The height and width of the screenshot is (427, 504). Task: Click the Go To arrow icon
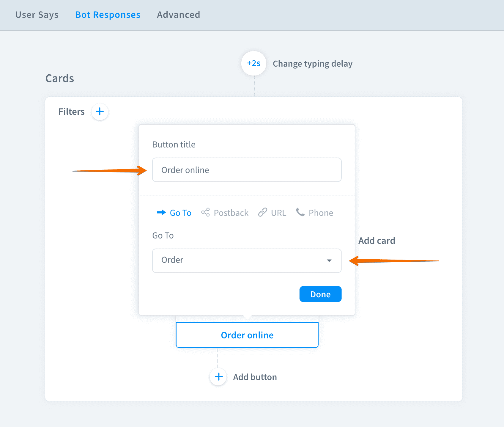pos(161,212)
